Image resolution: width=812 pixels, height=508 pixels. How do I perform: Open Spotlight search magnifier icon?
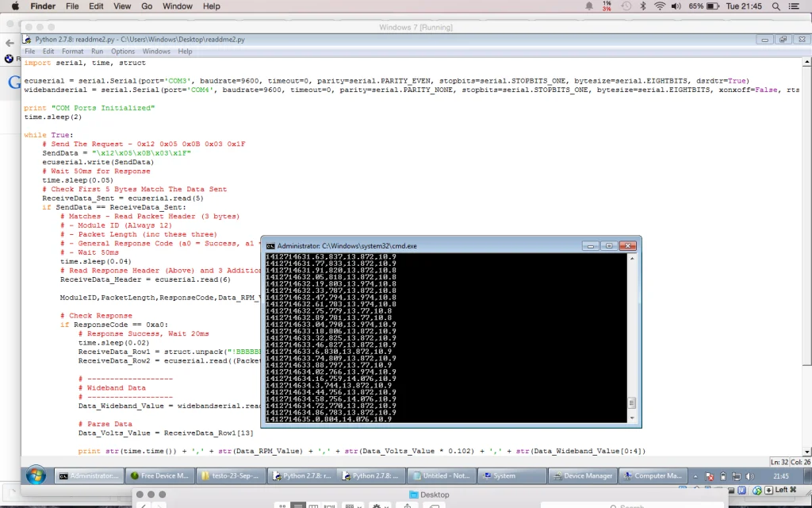click(776, 6)
